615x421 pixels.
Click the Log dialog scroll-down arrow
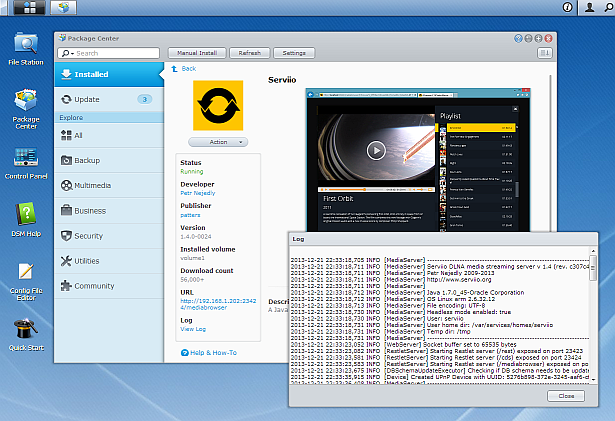click(593, 379)
